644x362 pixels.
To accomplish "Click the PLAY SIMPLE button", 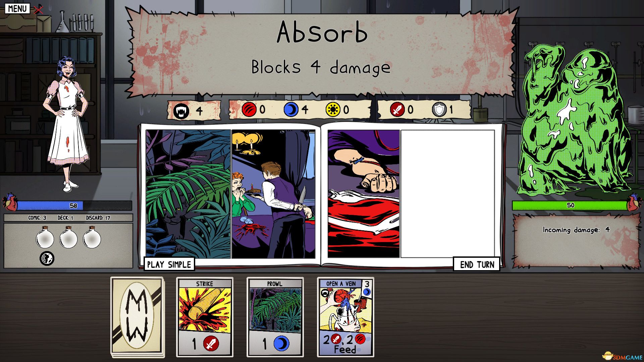I will tap(169, 264).
